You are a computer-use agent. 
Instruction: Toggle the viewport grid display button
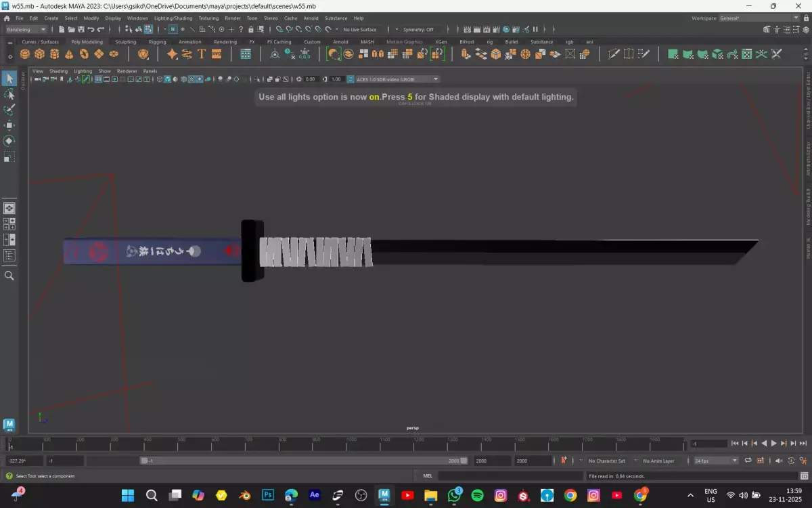pyautogui.click(x=98, y=79)
